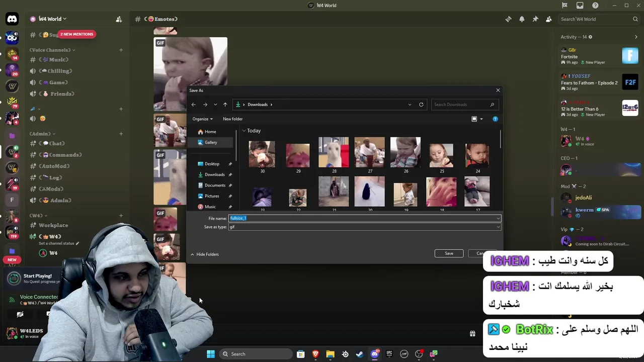Add a channel to the Admin category

coord(121,134)
